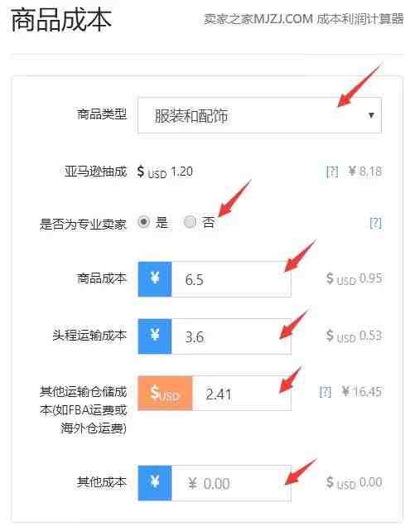Open help icon beside 是否为专业卖家
Viewport: 415px width, 532px height.
point(376,223)
